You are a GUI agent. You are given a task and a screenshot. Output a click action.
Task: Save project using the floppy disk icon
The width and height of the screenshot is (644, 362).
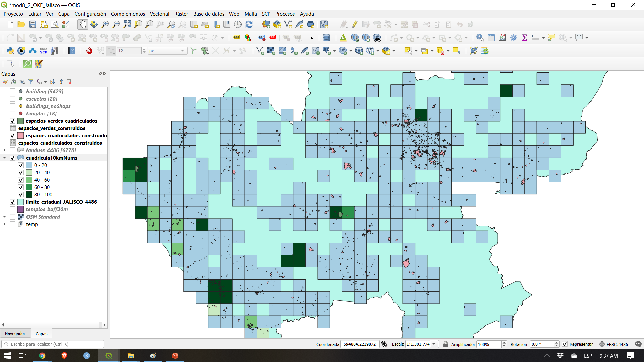[33, 24]
